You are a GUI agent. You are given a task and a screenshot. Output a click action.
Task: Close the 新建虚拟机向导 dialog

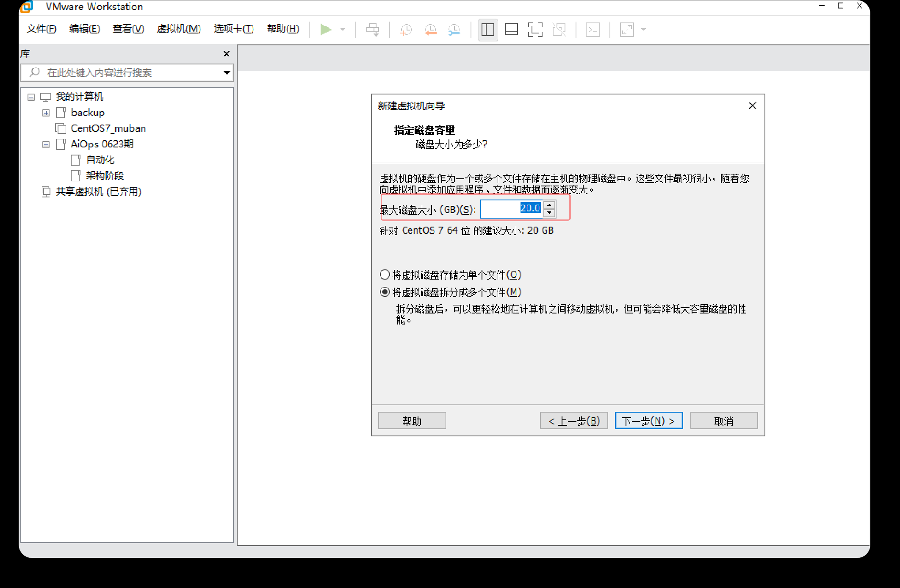tap(753, 105)
